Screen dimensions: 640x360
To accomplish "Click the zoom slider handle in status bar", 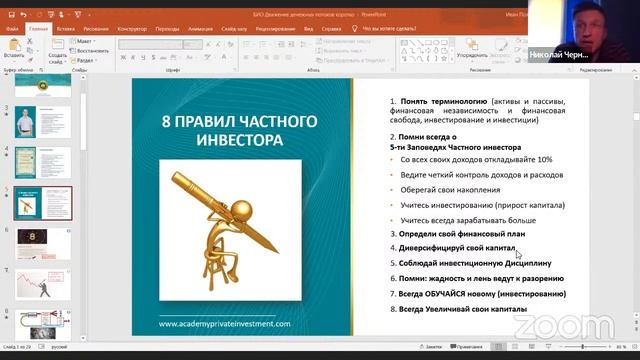I will click(582, 347).
